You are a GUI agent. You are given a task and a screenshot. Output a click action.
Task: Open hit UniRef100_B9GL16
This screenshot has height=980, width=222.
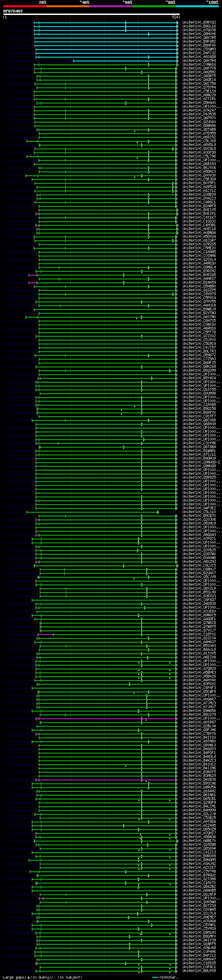(199, 26)
